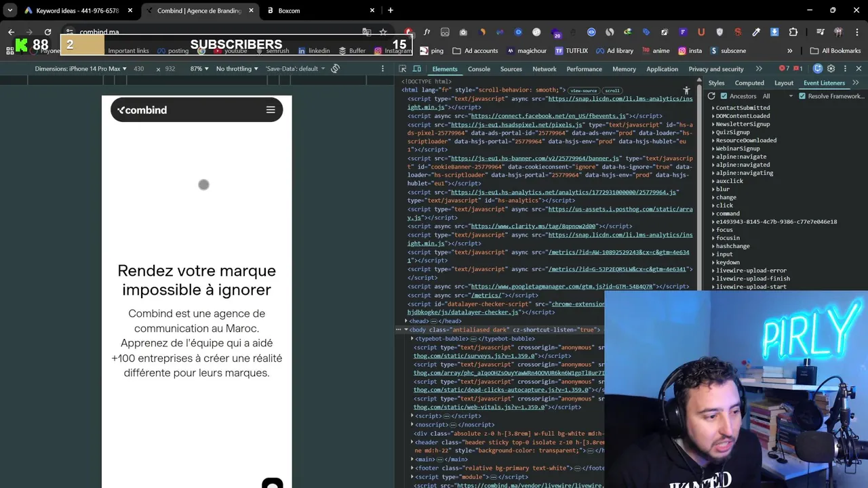Open a new browser tab with the plus button
The height and width of the screenshot is (488, 868).
coord(390,10)
